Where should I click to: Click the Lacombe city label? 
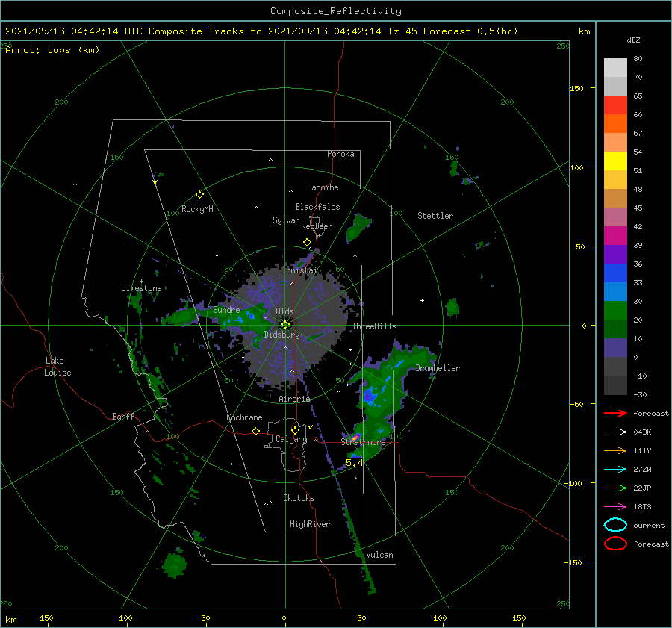pos(323,187)
